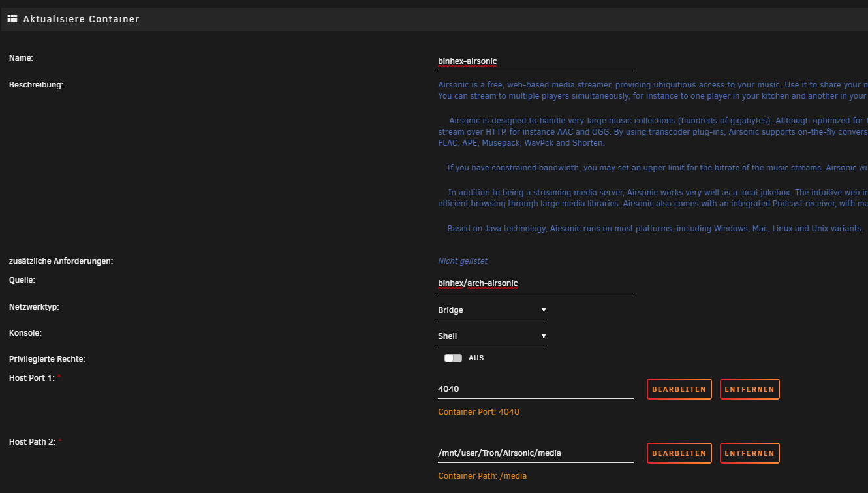Click the Name label

21,58
